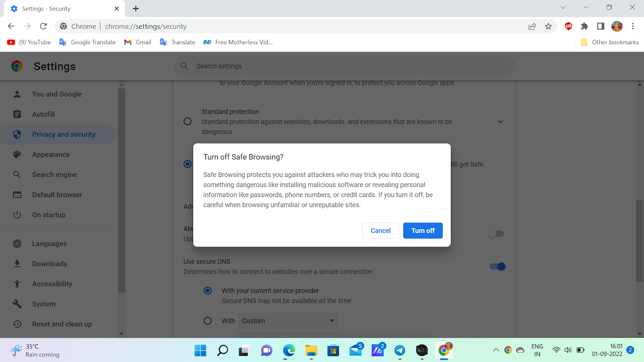Viewport: 644px width, 362px height.
Task: Open the YouTube bookmark
Action: tap(29, 42)
